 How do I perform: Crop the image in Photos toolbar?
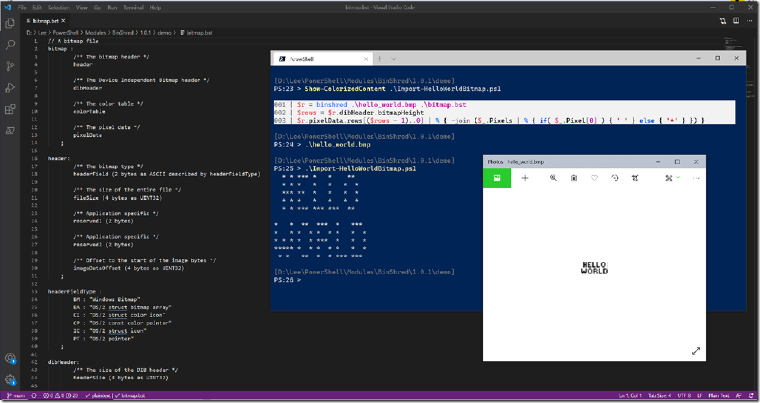point(635,178)
